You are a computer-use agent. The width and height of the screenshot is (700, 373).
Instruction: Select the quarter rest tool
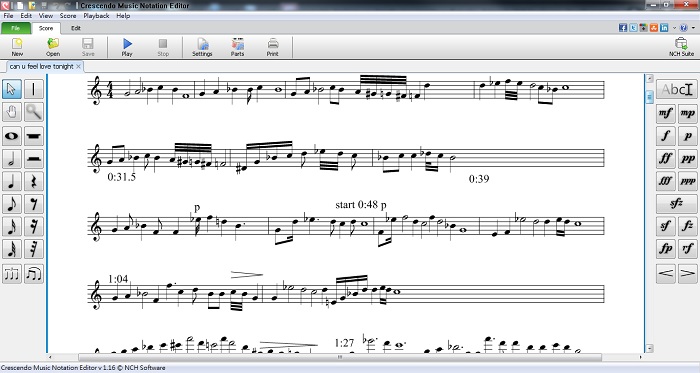tap(34, 182)
